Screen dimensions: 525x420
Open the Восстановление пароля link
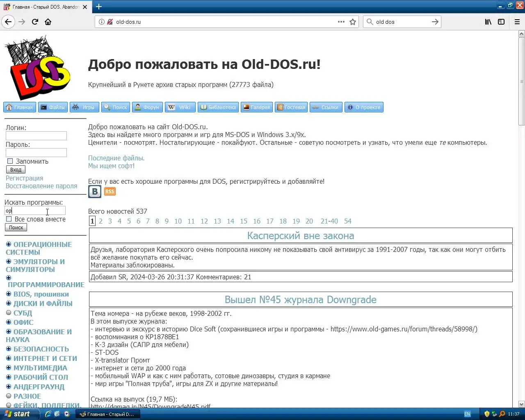tap(41, 186)
